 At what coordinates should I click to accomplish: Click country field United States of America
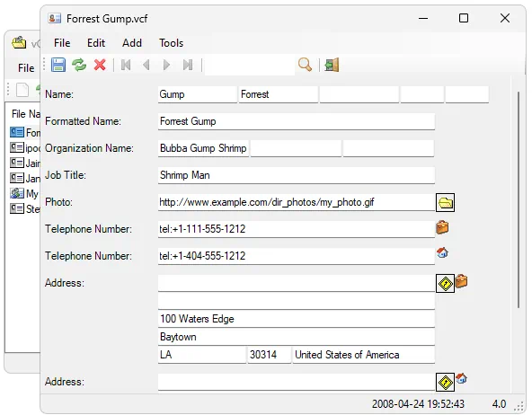[364, 355]
